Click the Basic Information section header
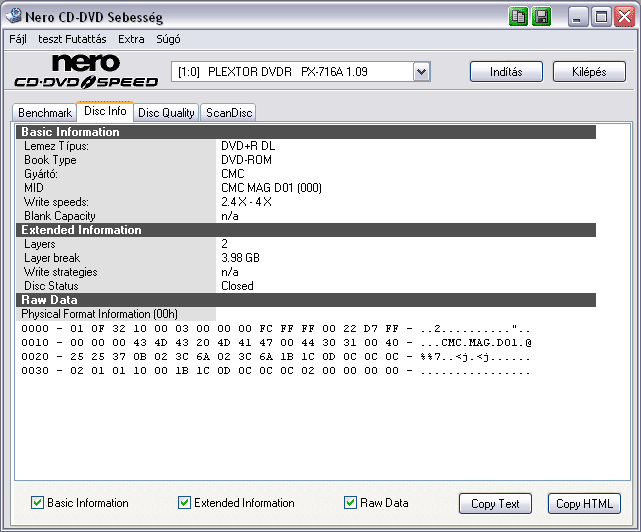This screenshot has height=532, width=641. [x=306, y=132]
